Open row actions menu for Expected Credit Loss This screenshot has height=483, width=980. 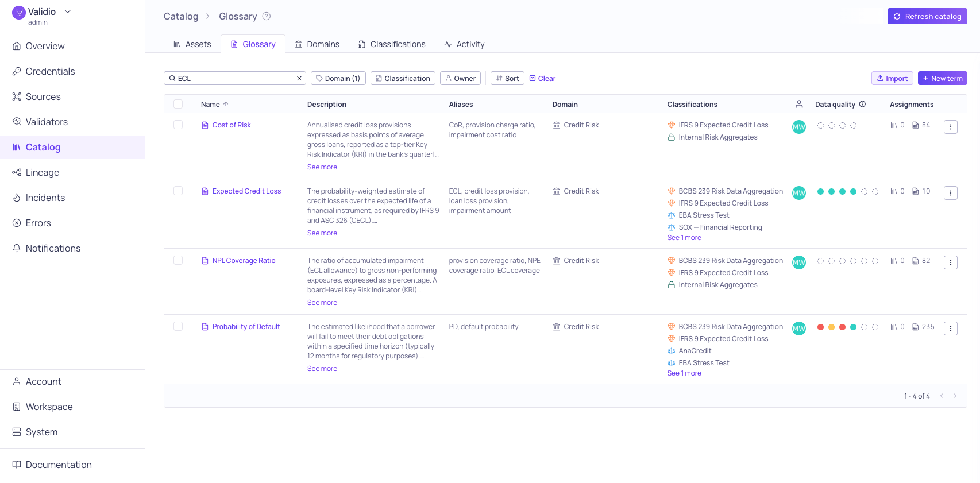click(x=951, y=193)
